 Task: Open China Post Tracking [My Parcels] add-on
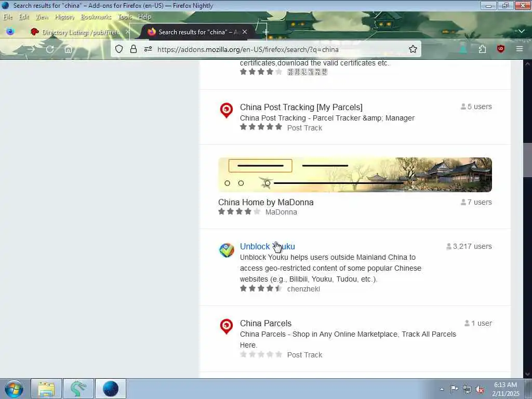coord(301,107)
